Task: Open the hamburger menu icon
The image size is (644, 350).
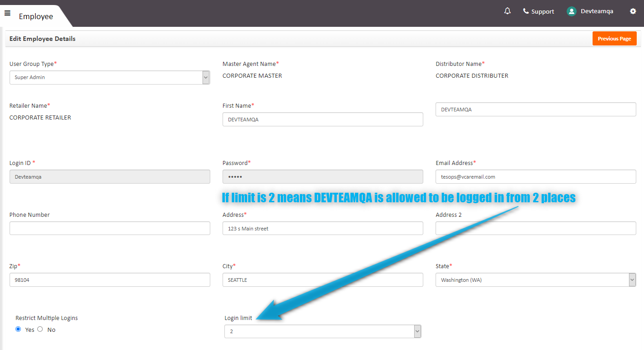Action: [x=7, y=13]
